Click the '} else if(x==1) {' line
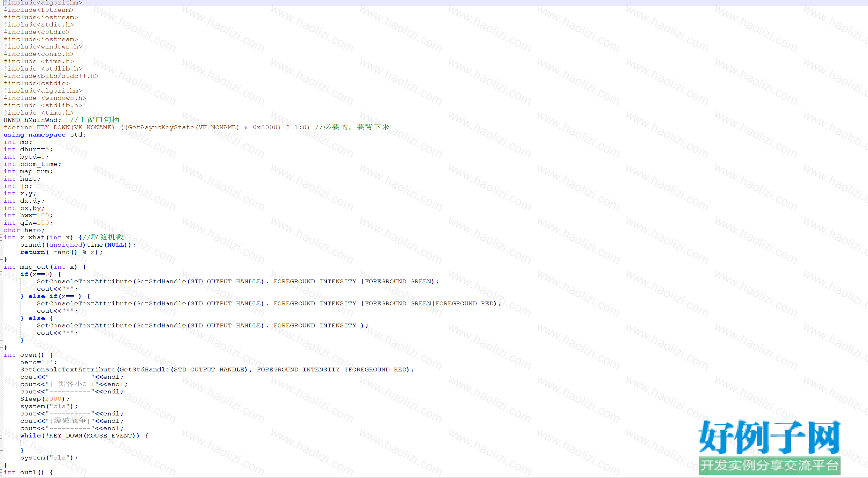 pyautogui.click(x=55, y=296)
